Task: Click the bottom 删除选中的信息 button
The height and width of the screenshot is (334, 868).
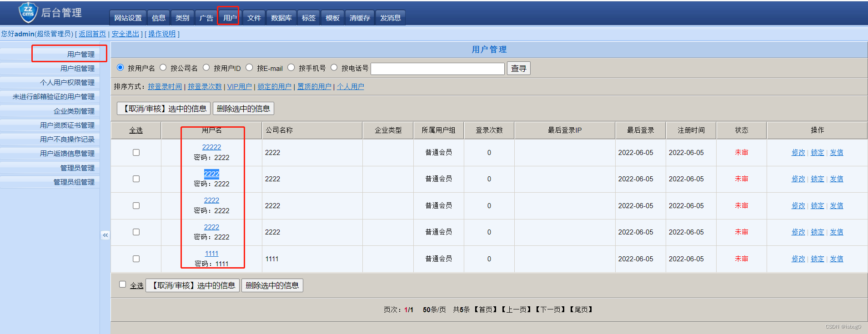Action: (x=272, y=285)
